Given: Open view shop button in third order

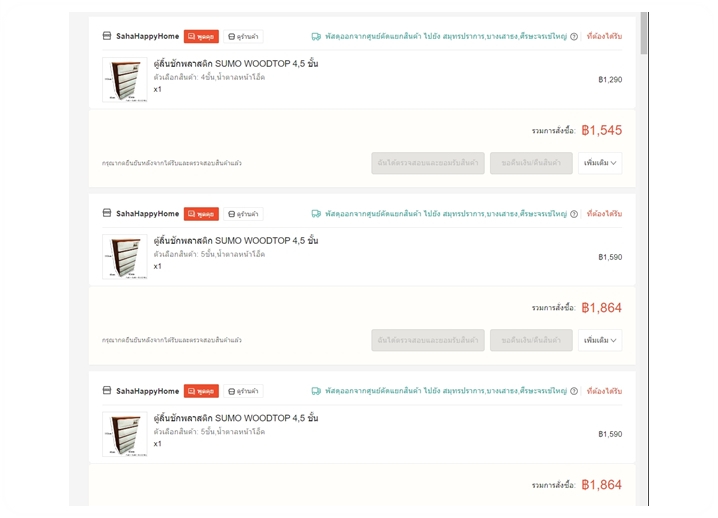Looking at the screenshot, I should pos(243,391).
